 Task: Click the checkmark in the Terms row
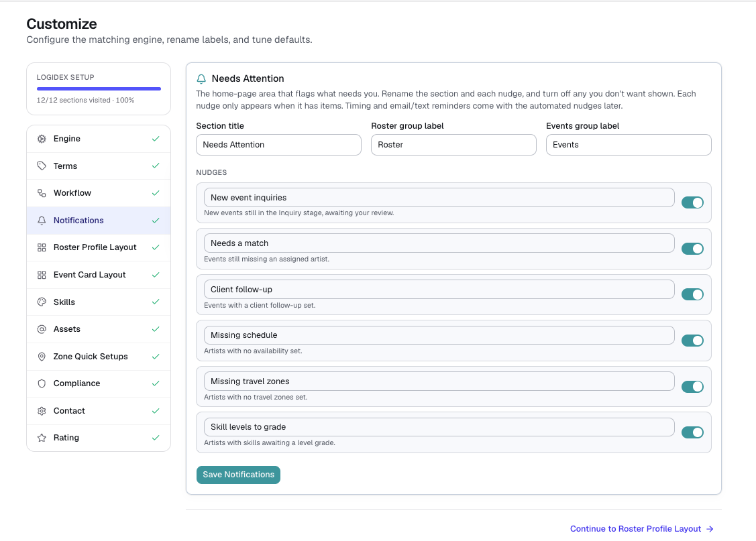coord(156,166)
